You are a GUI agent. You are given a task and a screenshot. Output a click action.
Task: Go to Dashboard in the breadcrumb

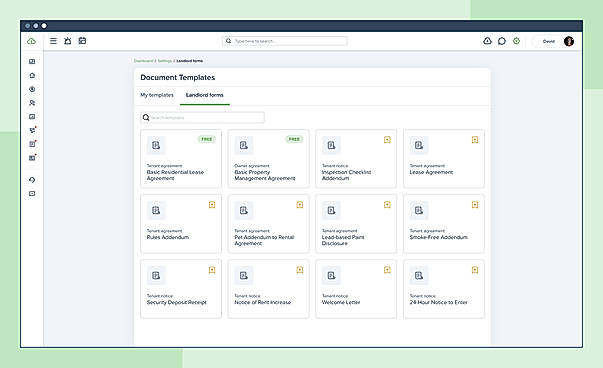143,61
